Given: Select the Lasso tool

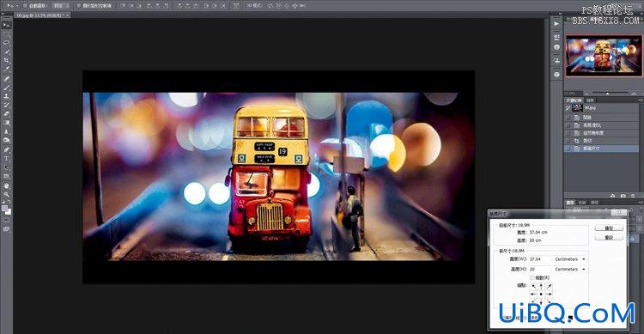Looking at the screenshot, I should click(6, 43).
